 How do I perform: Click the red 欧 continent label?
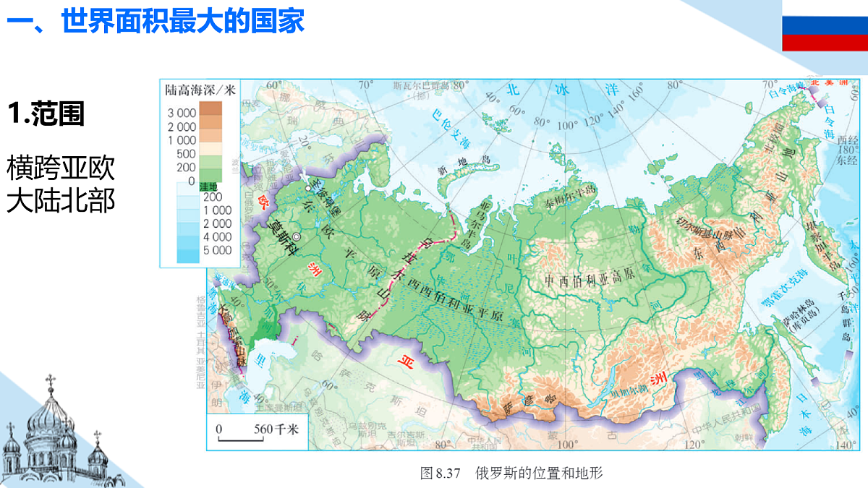point(263,202)
